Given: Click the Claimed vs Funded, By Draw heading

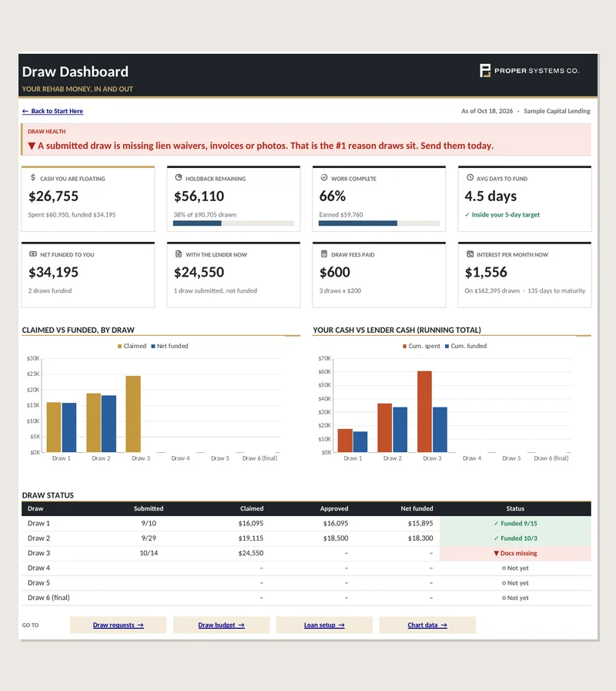Looking at the screenshot, I should [78, 330].
